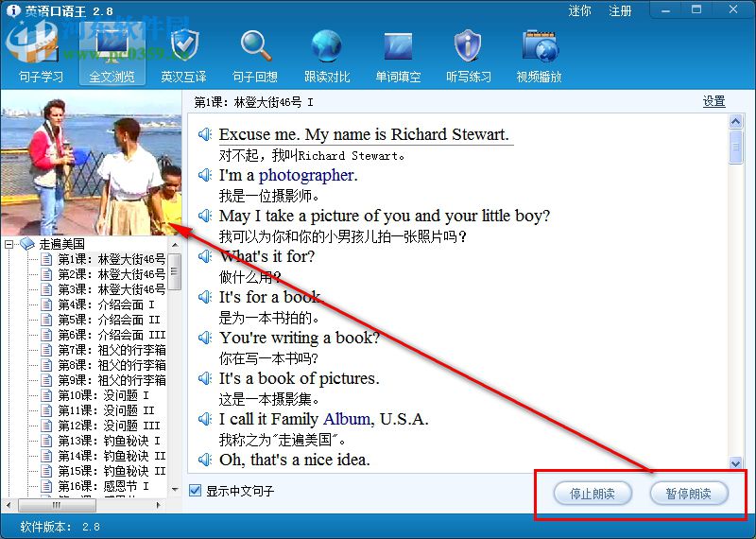The height and width of the screenshot is (539, 756).
Task: Select 第6课: 介绍会面 III
Action: tap(112, 335)
